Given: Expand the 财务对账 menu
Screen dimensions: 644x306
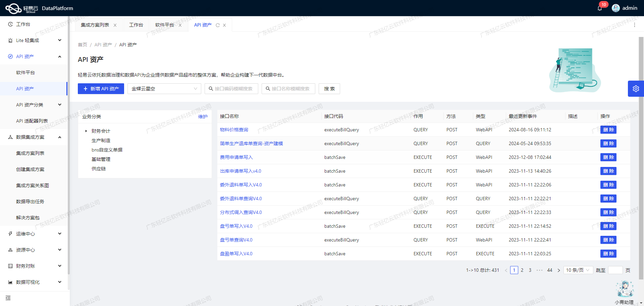Looking at the screenshot, I should 60,266.
